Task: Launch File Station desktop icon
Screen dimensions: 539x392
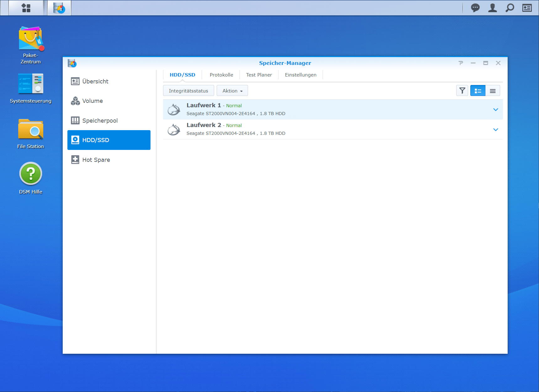Action: [30, 130]
